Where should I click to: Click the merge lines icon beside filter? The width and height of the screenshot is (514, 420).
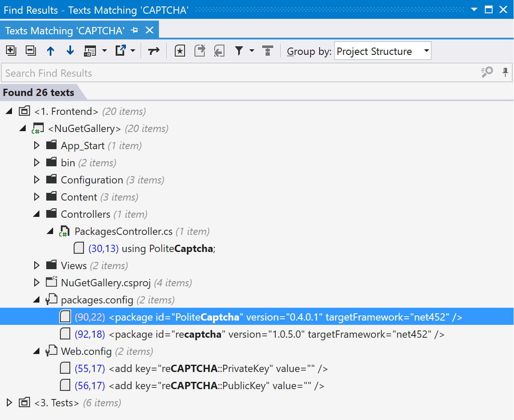(x=268, y=51)
